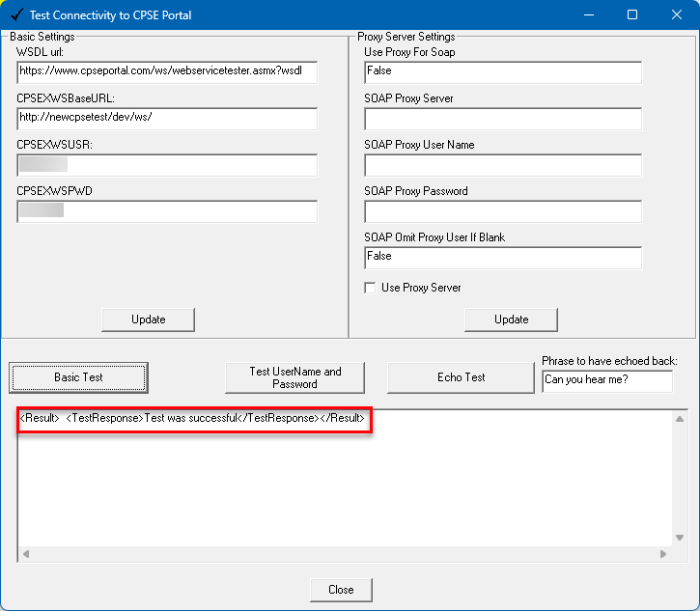Click the 'CPSEXWSUSR:' label
700x611 pixels.
(x=54, y=145)
